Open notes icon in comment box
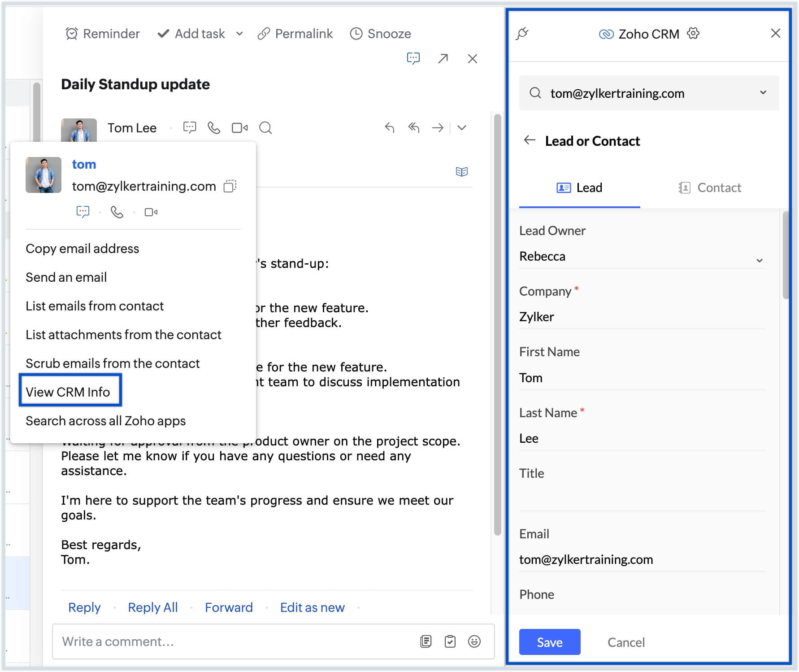The height and width of the screenshot is (672, 799). click(426, 641)
